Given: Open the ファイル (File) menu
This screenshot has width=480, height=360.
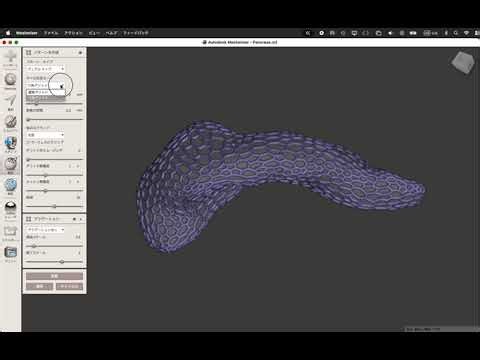Looking at the screenshot, I should tap(51, 33).
